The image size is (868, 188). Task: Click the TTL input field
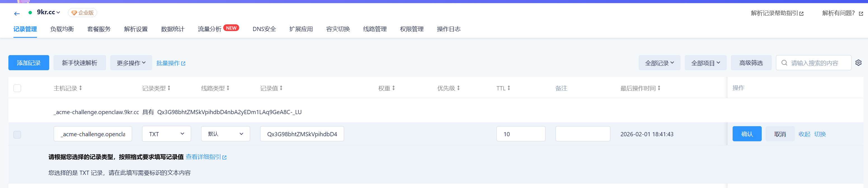point(520,134)
